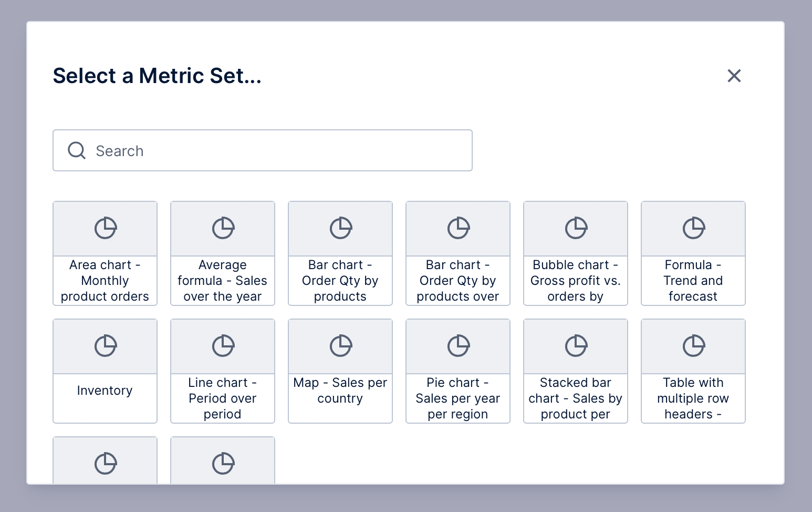Image resolution: width=812 pixels, height=512 pixels.
Task: Select the Inventory metric set icon
Action: point(105,346)
